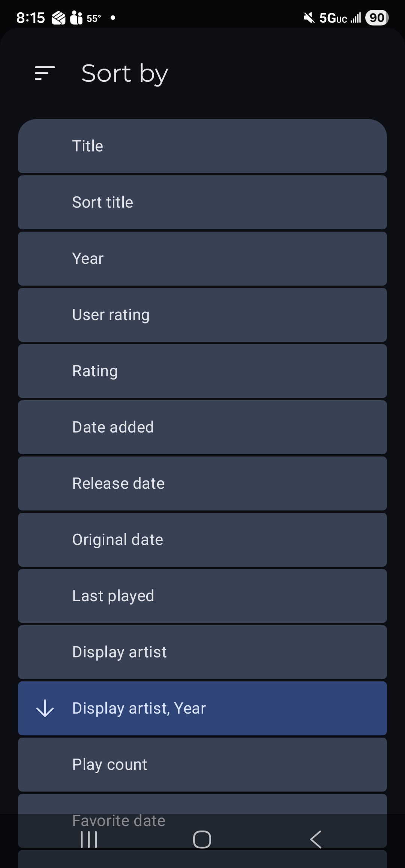The image size is (405, 868).
Task: Sort by Title
Action: click(202, 146)
